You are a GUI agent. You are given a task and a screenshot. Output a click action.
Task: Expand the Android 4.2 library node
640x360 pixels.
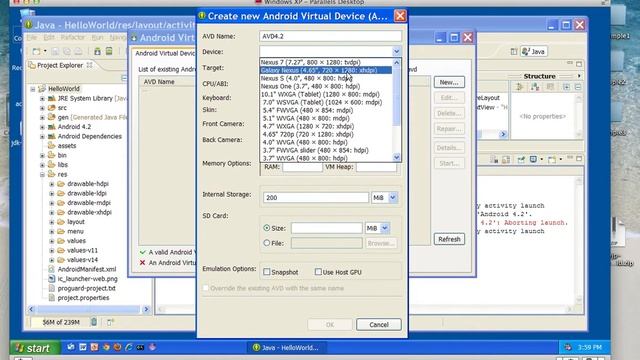coord(42,127)
